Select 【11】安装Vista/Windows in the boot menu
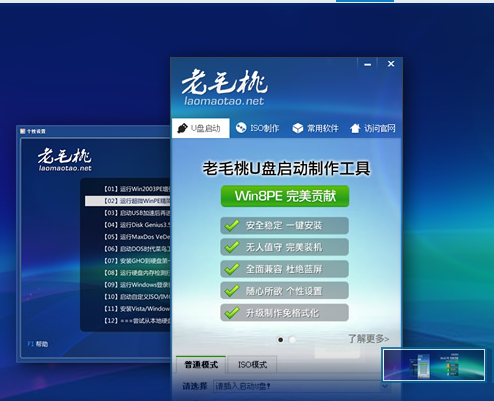The image size is (494, 401). (137, 309)
